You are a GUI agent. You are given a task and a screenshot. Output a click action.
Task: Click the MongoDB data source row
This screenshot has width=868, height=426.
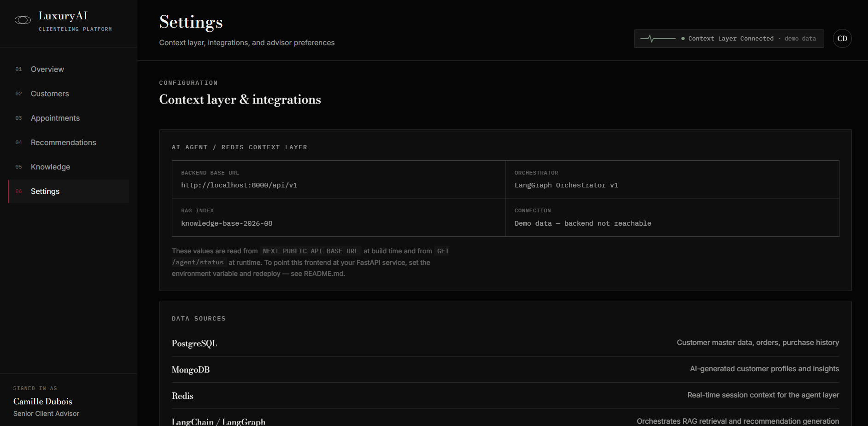point(505,369)
